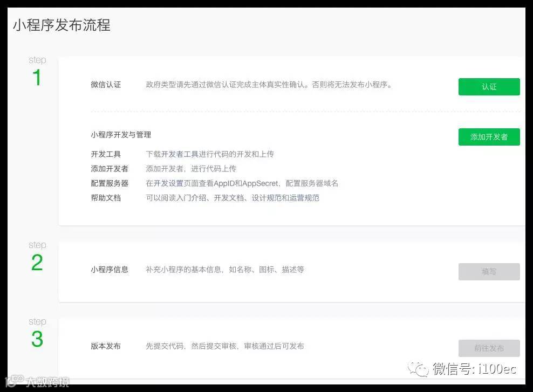Click the greyed 前往发布 button

tap(489, 348)
